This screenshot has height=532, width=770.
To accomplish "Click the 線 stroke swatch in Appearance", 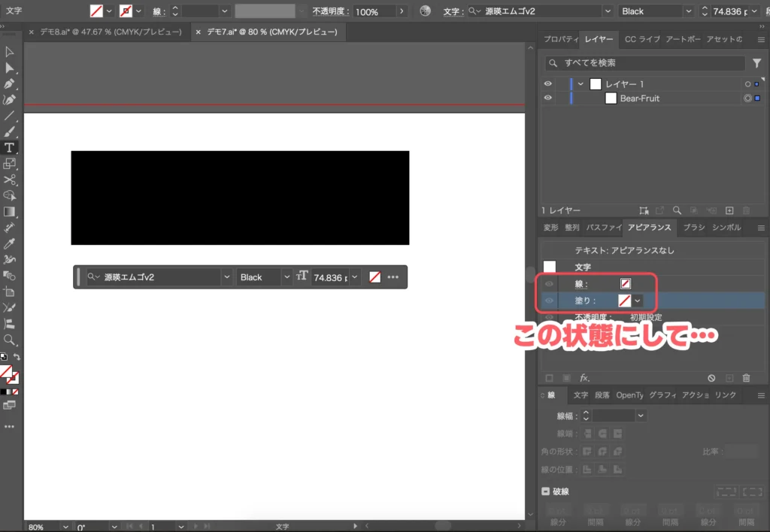I will tap(625, 284).
